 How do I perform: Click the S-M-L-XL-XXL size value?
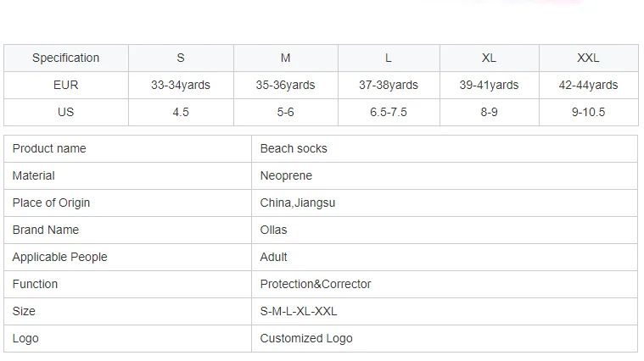[299, 311]
